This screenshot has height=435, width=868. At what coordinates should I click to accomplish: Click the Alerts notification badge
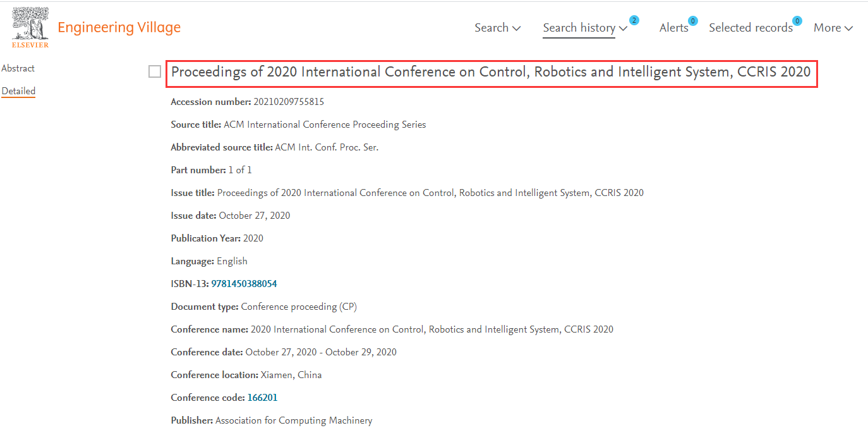coord(692,21)
